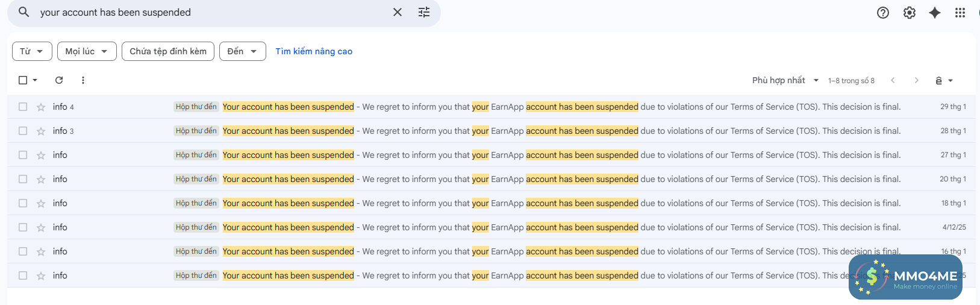This screenshot has height=305, width=980.
Task: Go to the older results page arrow
Action: tap(916, 80)
